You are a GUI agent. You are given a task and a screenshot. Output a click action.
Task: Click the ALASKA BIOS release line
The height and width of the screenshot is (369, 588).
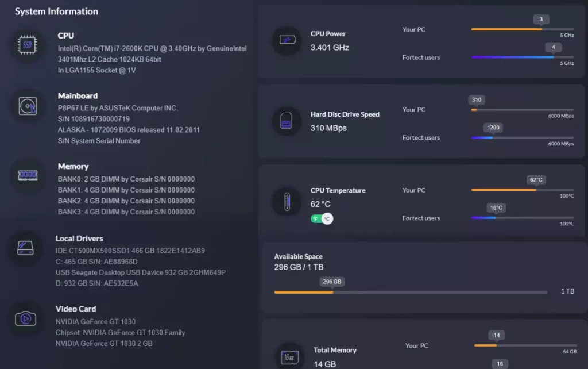coord(129,130)
